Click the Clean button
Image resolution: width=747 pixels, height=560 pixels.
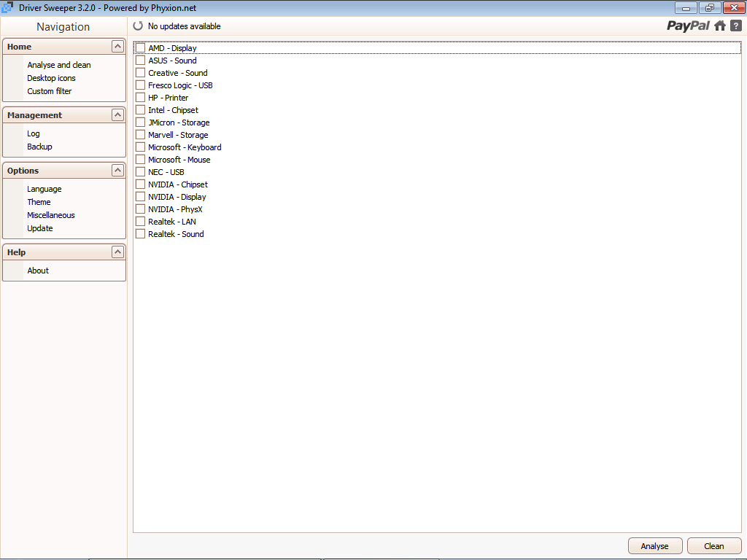click(x=713, y=546)
